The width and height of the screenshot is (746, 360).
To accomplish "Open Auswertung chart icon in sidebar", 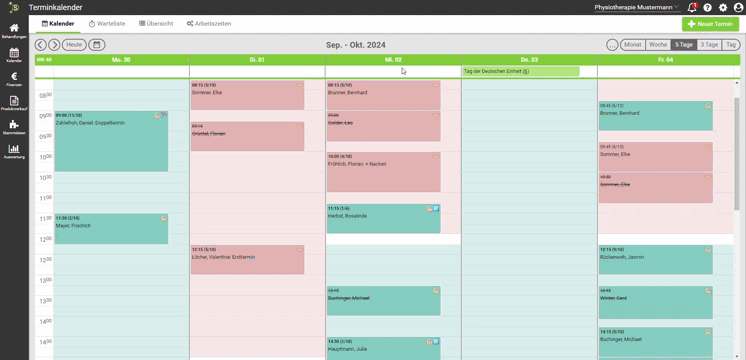I will pos(14,151).
